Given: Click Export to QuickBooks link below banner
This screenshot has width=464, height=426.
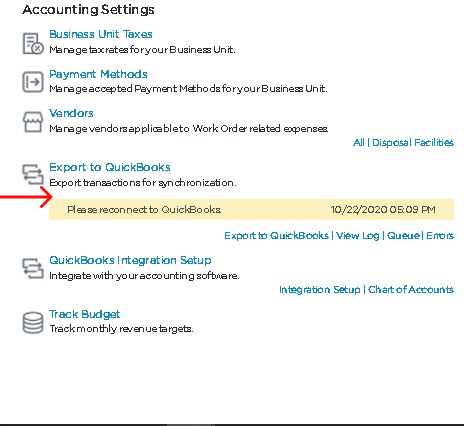Looking at the screenshot, I should click(x=276, y=236).
